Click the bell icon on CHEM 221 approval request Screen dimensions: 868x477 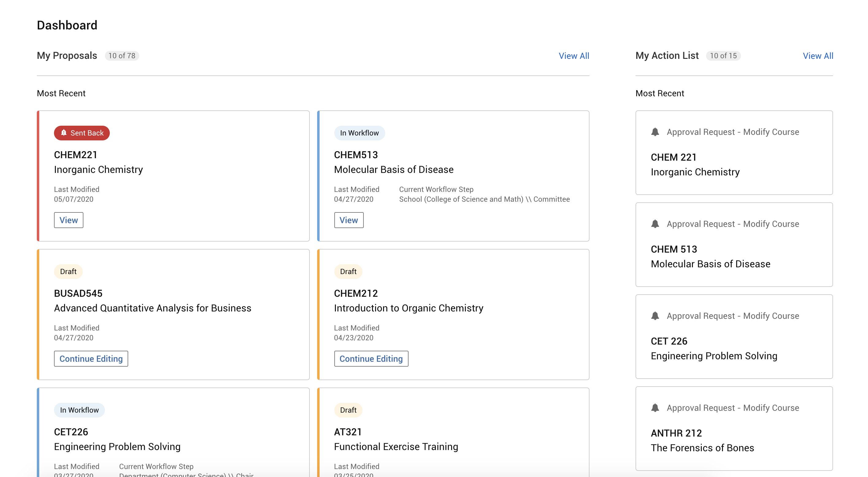(655, 132)
